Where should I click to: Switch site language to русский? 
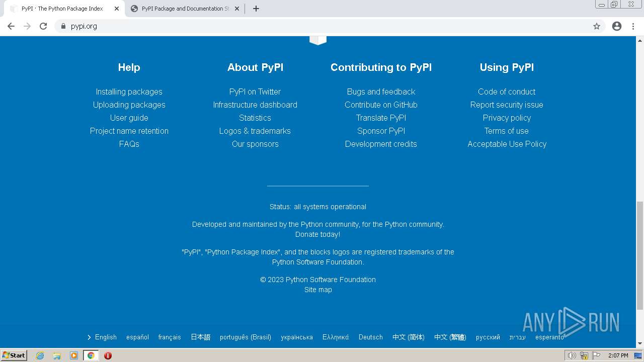pos(488,337)
